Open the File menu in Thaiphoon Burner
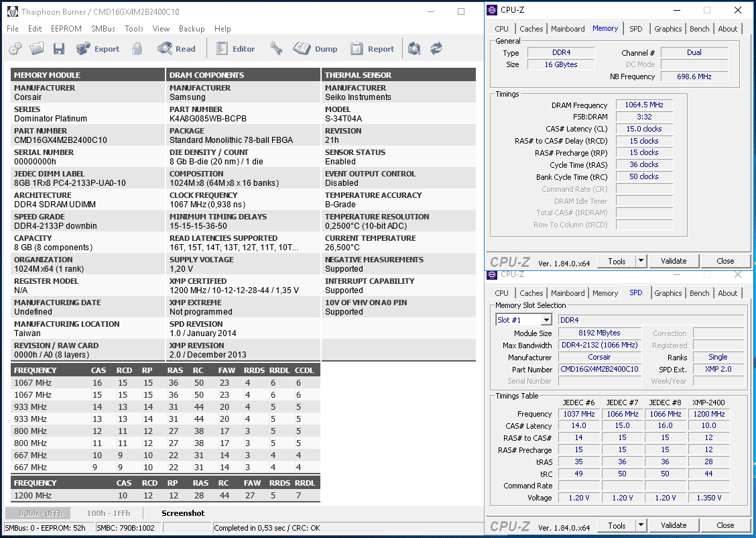The image size is (756, 538). (x=13, y=28)
